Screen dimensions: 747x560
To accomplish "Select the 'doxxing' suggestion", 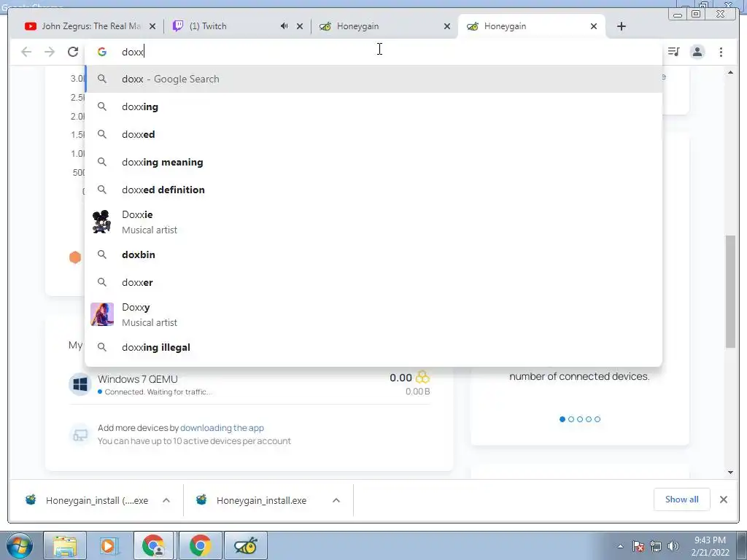I will 374,106.
